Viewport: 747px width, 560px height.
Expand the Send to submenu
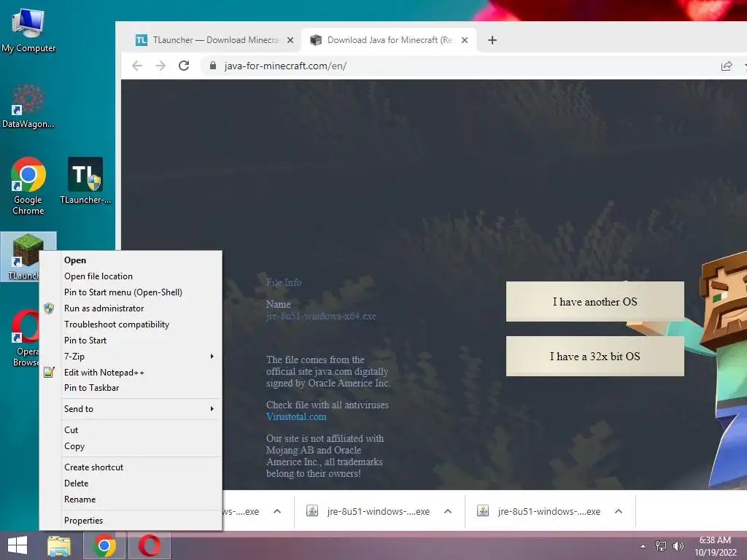click(x=142, y=408)
